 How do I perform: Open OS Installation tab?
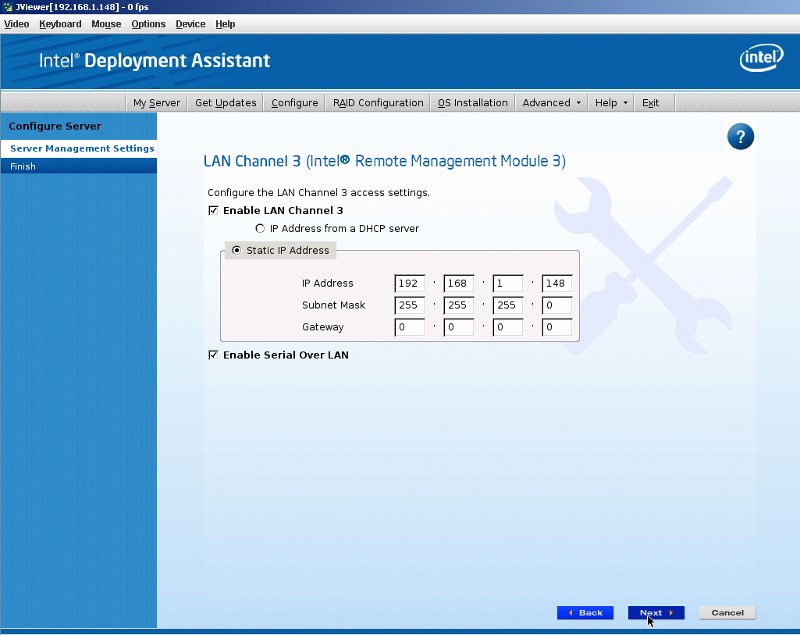(x=472, y=103)
